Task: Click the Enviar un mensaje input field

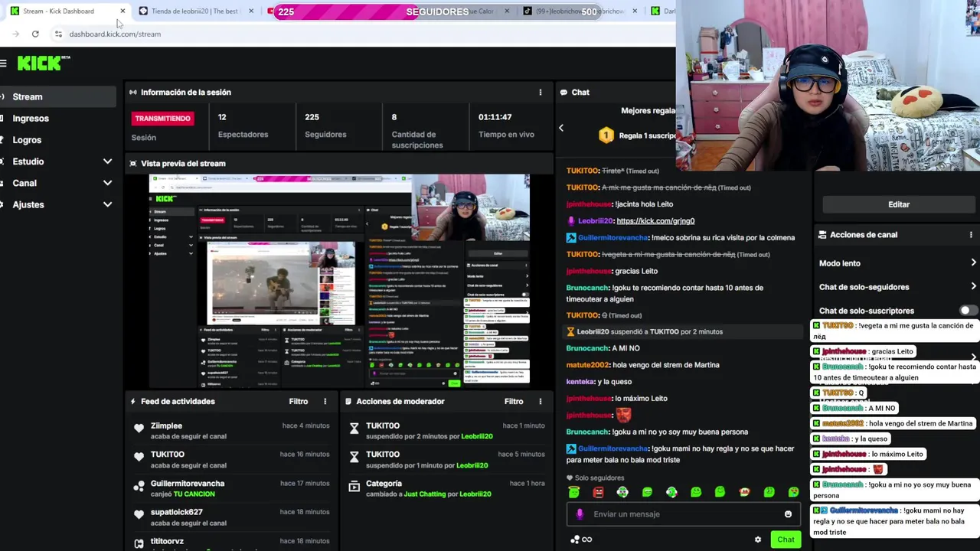Action: point(683,514)
